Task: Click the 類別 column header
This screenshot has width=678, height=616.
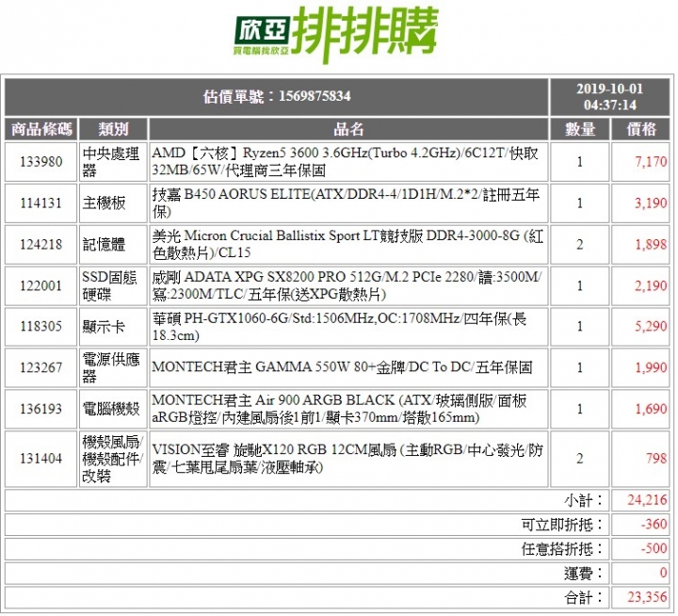Action: [113, 129]
